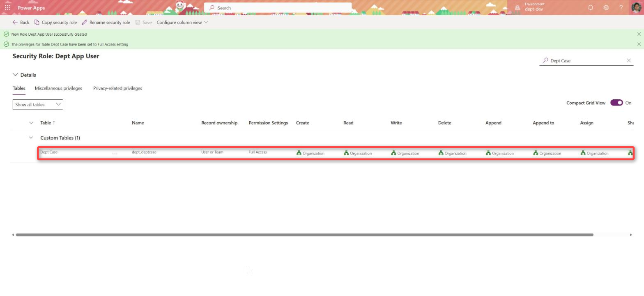Viewport: 644px width, 296px height.
Task: Click Create privilege Organization icon
Action: (x=299, y=153)
